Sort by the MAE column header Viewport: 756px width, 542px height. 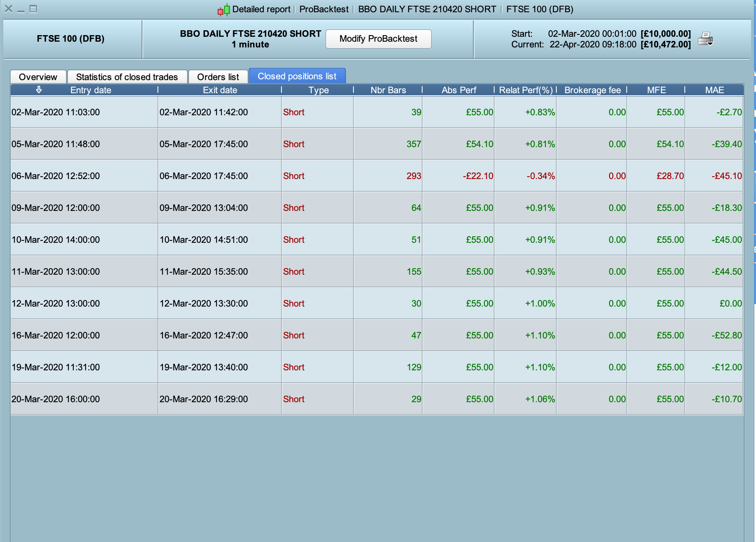coord(715,90)
